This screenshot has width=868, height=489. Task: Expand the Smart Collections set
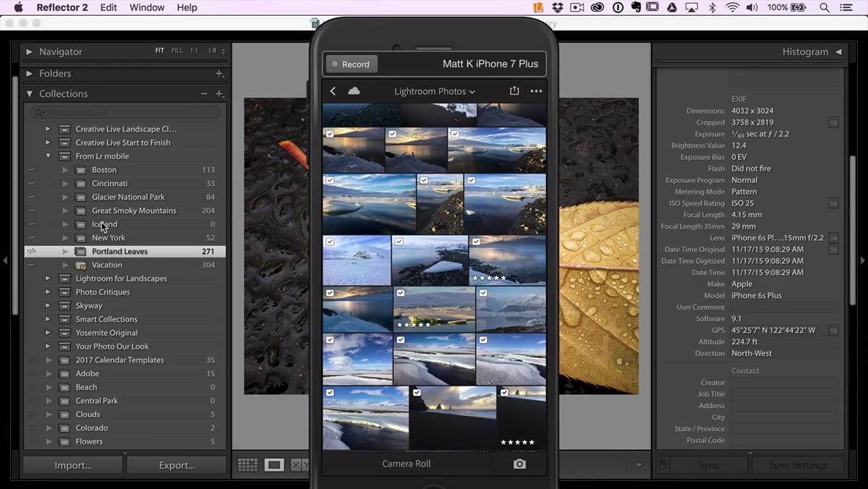48,319
